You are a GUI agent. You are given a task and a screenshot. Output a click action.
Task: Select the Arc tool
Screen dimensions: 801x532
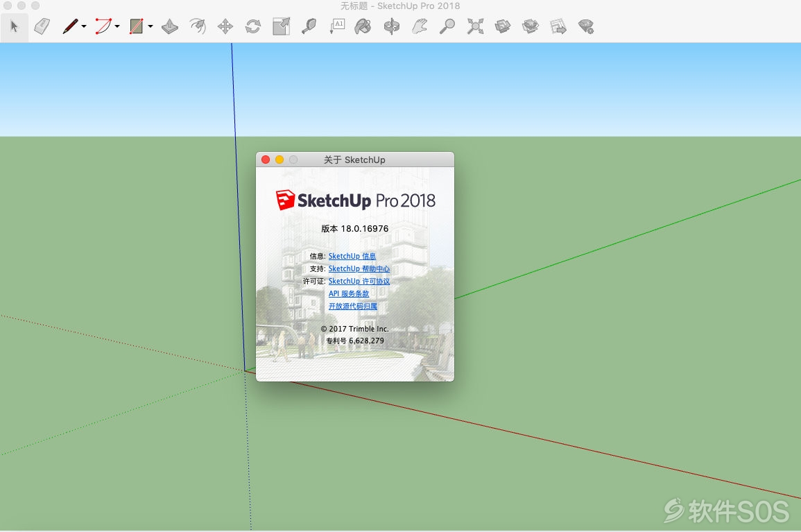click(x=103, y=26)
